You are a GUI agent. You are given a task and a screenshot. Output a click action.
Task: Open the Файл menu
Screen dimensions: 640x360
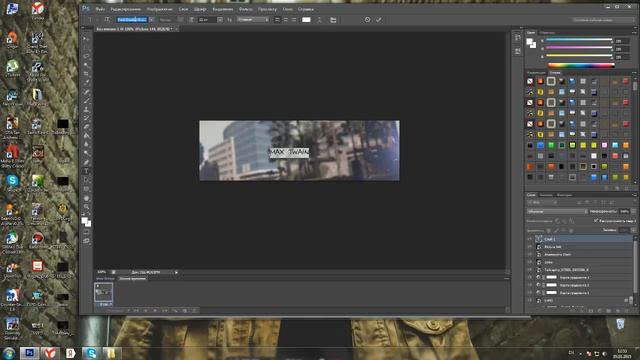click(x=100, y=9)
